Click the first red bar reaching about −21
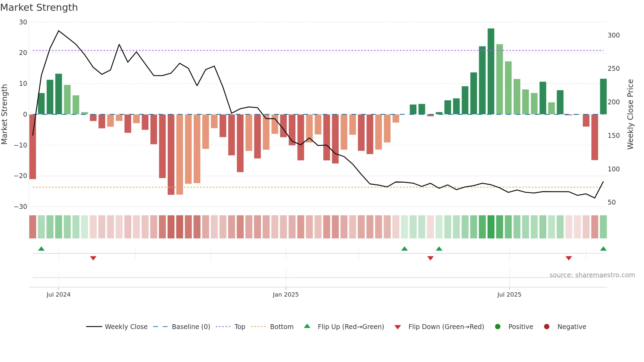This screenshot has width=644, height=362. click(33, 147)
